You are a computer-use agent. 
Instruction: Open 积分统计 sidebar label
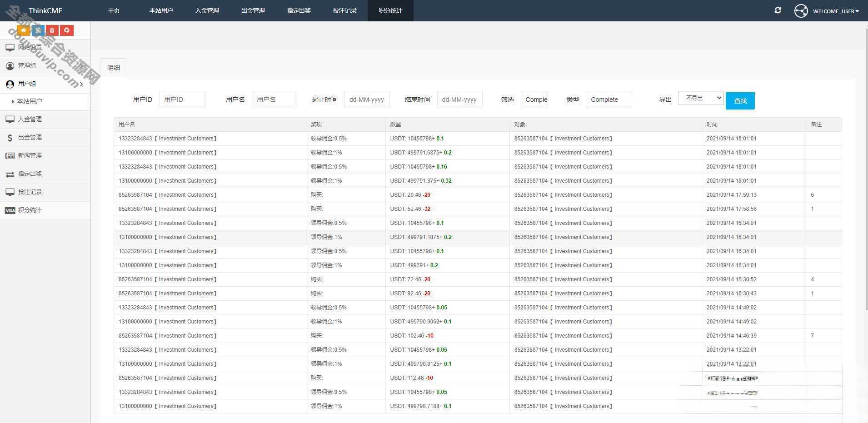30,210
